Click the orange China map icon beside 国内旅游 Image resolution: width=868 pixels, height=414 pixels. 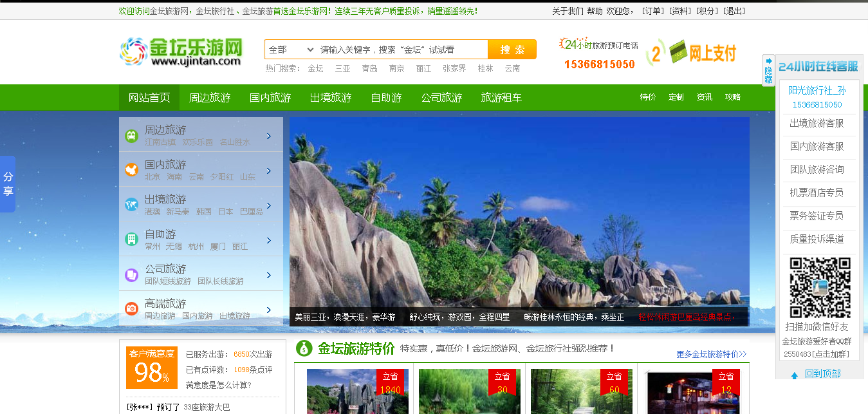pos(131,170)
